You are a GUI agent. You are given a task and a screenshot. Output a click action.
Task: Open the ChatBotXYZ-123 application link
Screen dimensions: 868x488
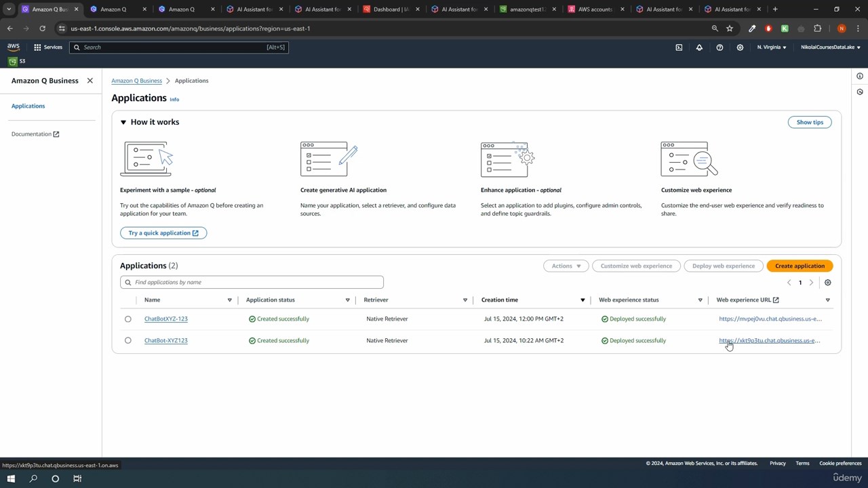166,319
